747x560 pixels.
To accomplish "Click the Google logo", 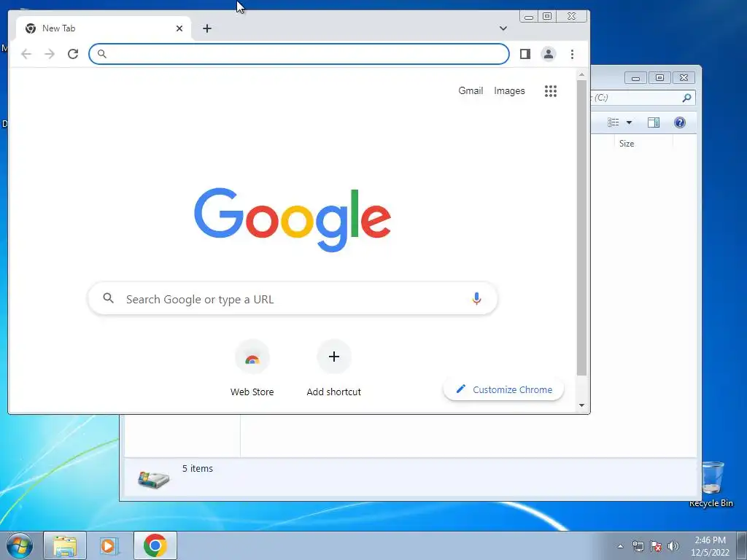I will (x=293, y=219).
